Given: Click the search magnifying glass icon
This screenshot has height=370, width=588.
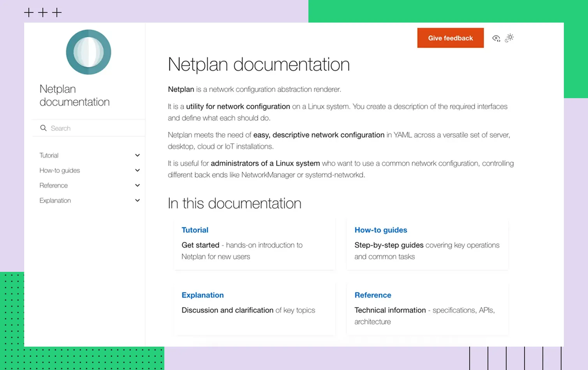Looking at the screenshot, I should click(x=43, y=128).
